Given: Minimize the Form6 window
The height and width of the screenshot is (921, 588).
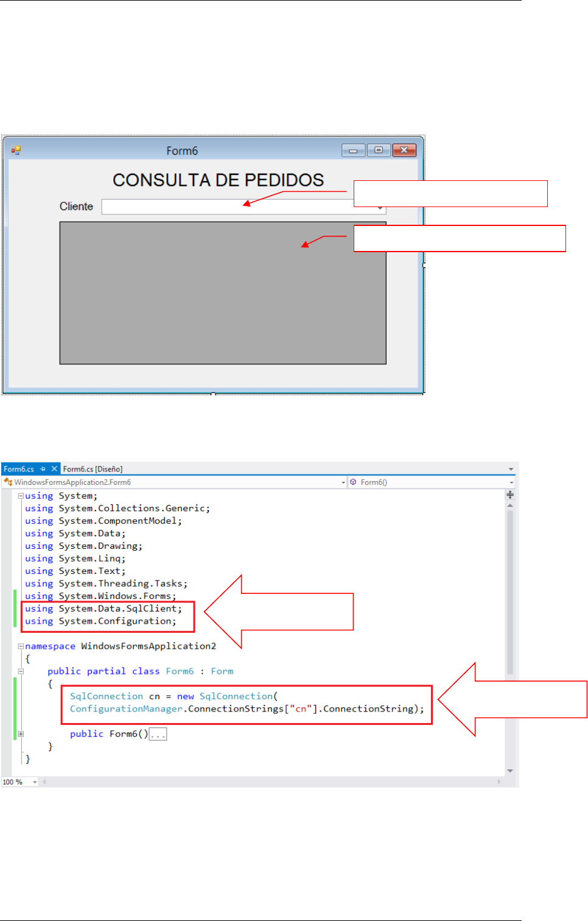Looking at the screenshot, I should 353,150.
